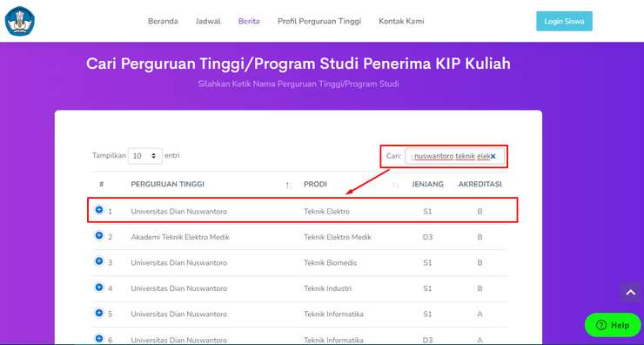Viewport: 644px width, 345px height.
Task: Click D3 jenjang in row 2
Action: (x=427, y=237)
